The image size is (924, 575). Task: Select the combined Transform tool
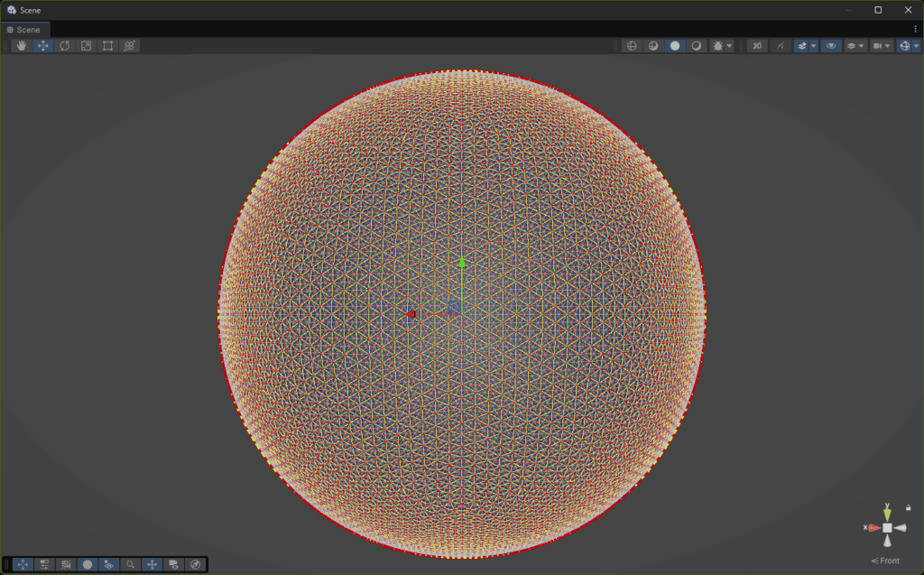(x=130, y=46)
